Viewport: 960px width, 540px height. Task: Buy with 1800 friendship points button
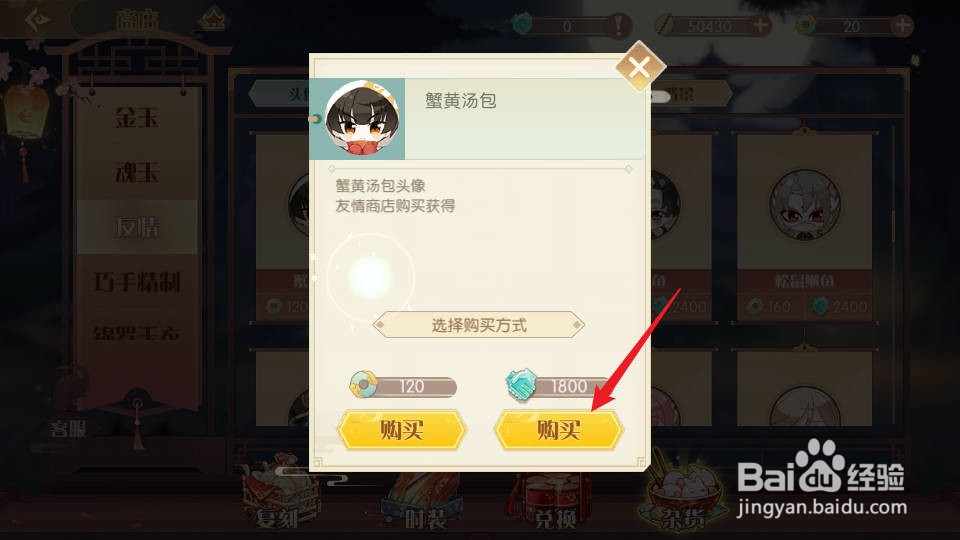coord(558,430)
